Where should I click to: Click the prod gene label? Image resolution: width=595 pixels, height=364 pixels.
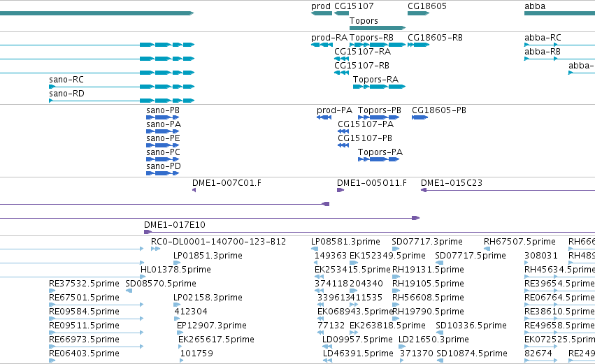tap(321, 6)
